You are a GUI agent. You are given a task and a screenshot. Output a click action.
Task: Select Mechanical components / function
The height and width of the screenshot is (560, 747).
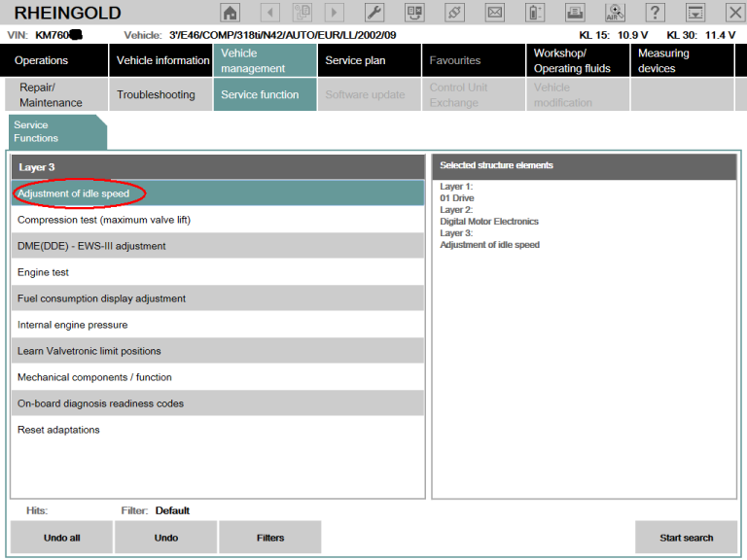click(218, 376)
